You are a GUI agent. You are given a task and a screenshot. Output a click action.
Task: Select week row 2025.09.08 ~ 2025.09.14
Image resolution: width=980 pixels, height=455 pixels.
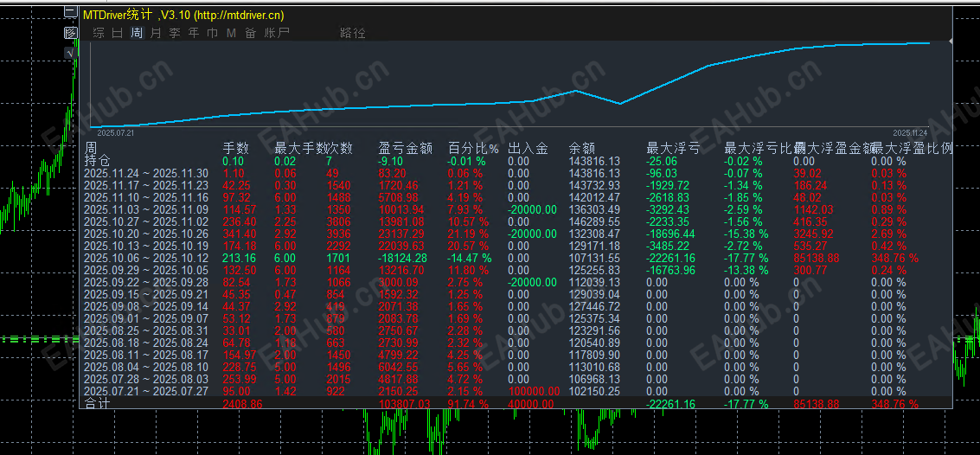point(145,306)
